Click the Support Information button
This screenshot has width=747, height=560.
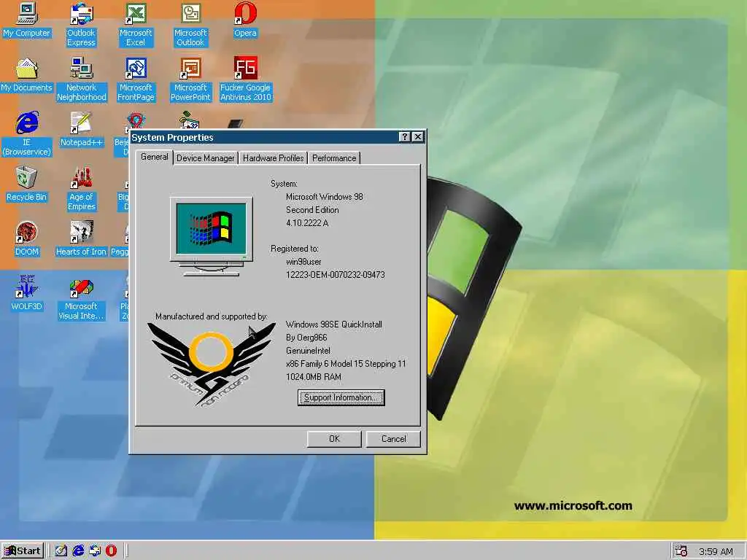341,397
